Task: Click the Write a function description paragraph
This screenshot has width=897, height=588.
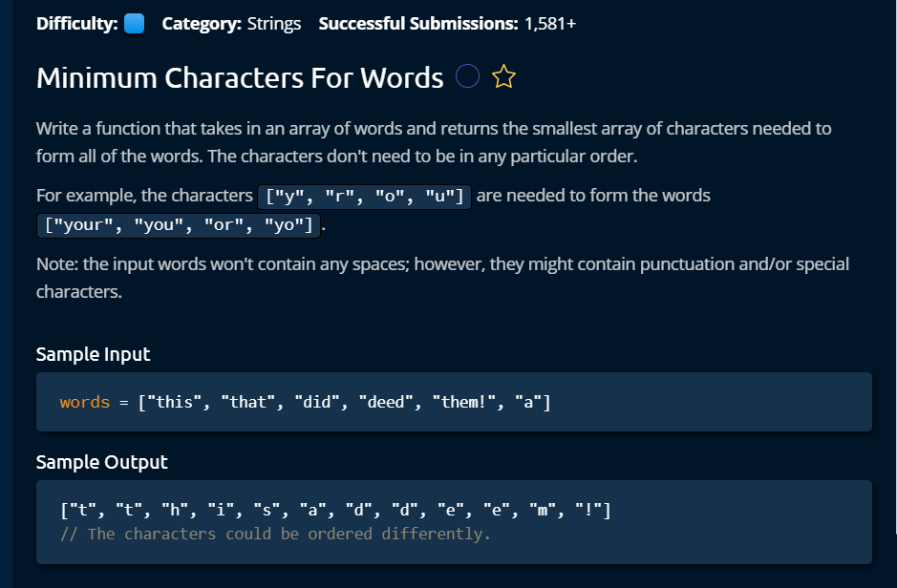Action: [x=434, y=141]
